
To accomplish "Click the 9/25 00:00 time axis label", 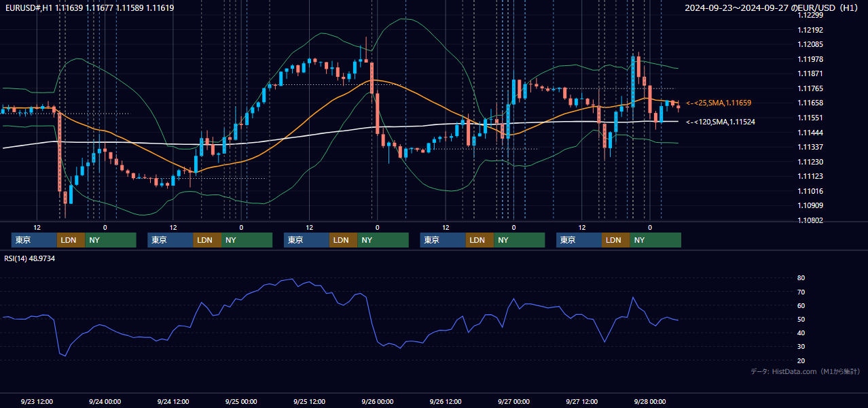I will (241, 401).
